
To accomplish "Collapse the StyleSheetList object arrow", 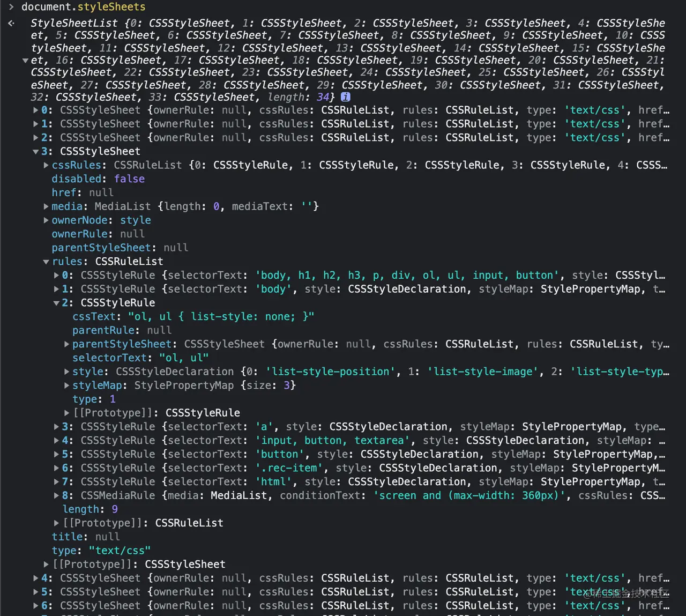I will [x=25, y=61].
